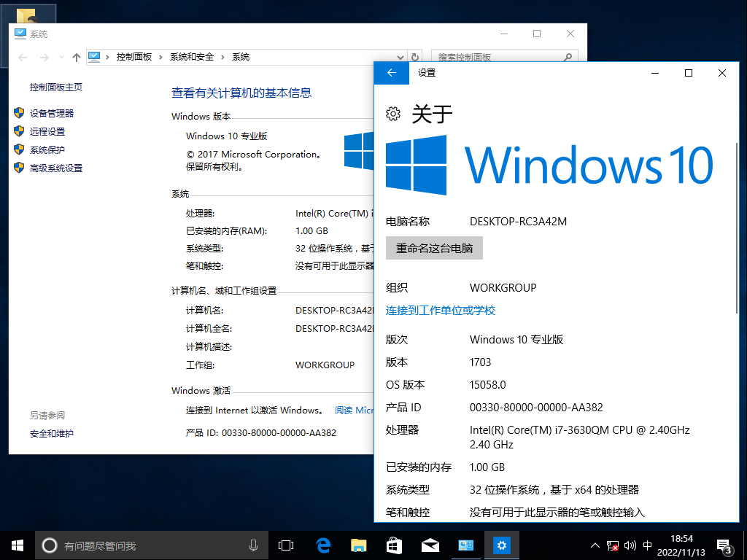Click 系统 breadcrumb in address bar
This screenshot has width=747, height=560.
pyautogui.click(x=241, y=57)
